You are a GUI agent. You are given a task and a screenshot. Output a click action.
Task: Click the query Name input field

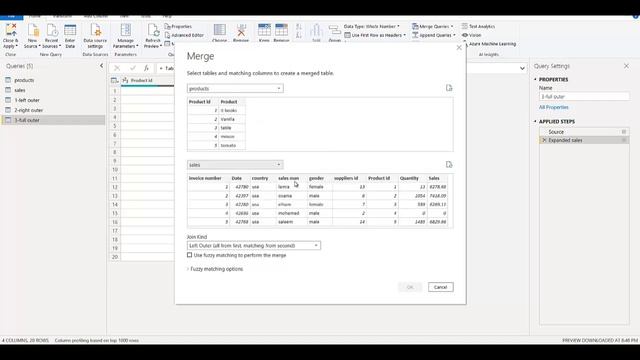(x=584, y=97)
